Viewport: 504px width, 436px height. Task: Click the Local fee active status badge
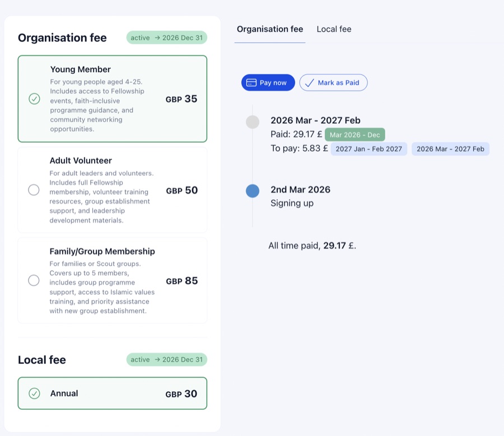click(166, 359)
